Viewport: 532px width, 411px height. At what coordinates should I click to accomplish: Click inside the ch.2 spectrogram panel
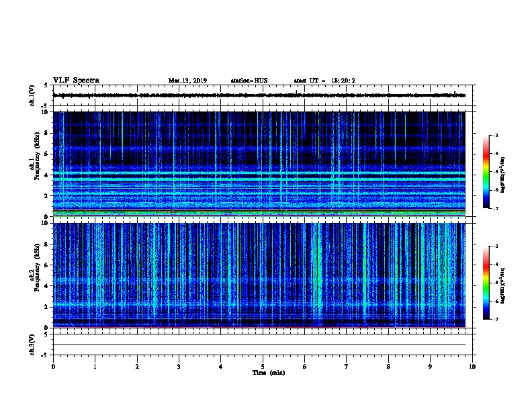tap(259, 275)
